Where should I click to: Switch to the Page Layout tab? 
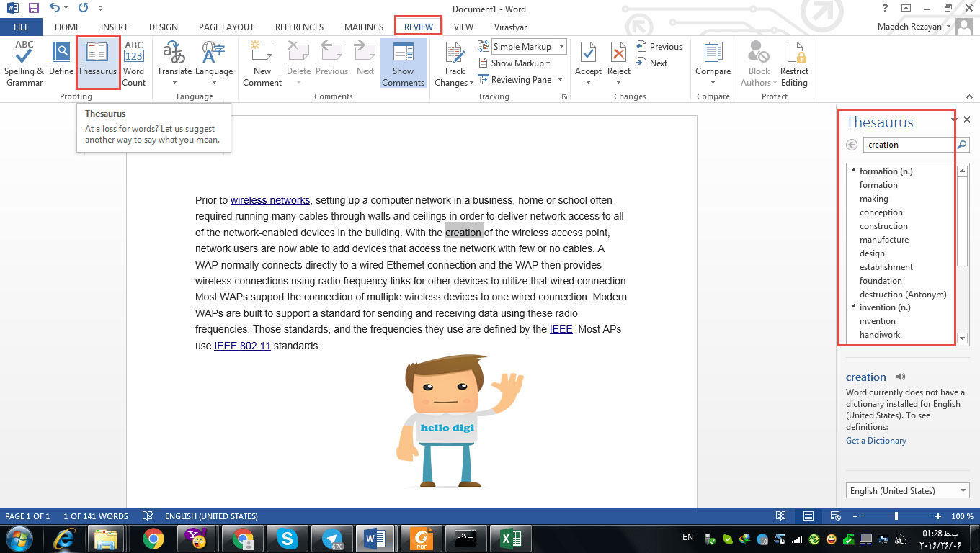(226, 27)
